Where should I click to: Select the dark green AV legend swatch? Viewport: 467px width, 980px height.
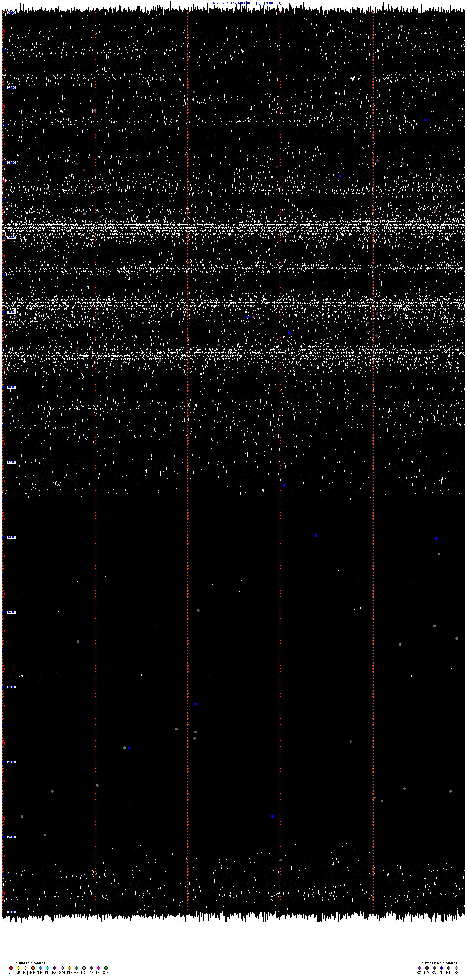pyautogui.click(x=77, y=968)
